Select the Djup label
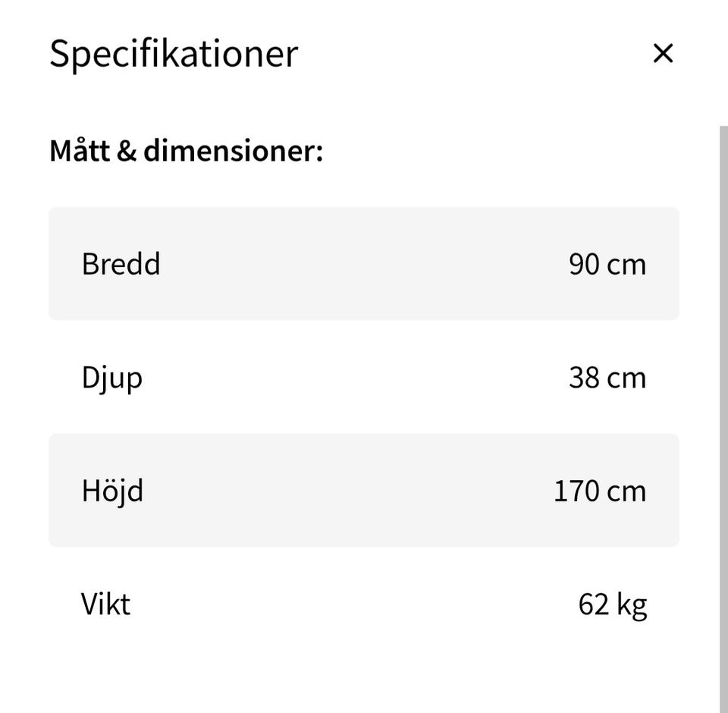728x713 pixels. pyautogui.click(x=111, y=378)
